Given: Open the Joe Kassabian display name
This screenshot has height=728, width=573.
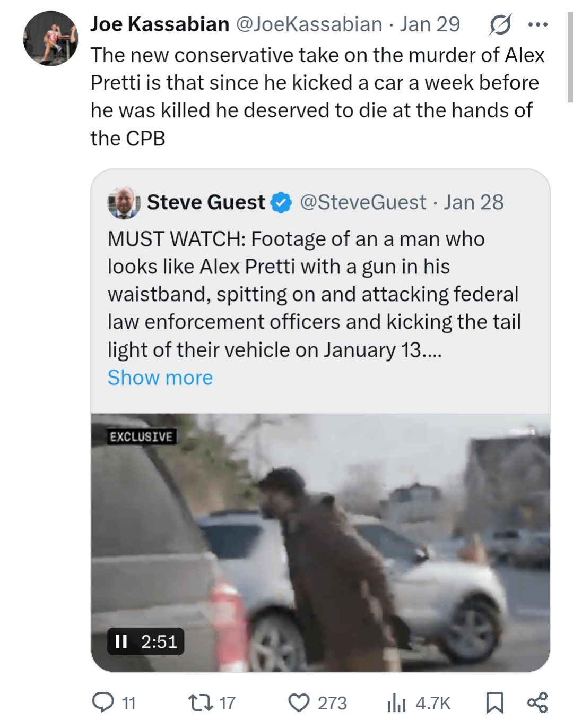Looking at the screenshot, I should (x=160, y=24).
